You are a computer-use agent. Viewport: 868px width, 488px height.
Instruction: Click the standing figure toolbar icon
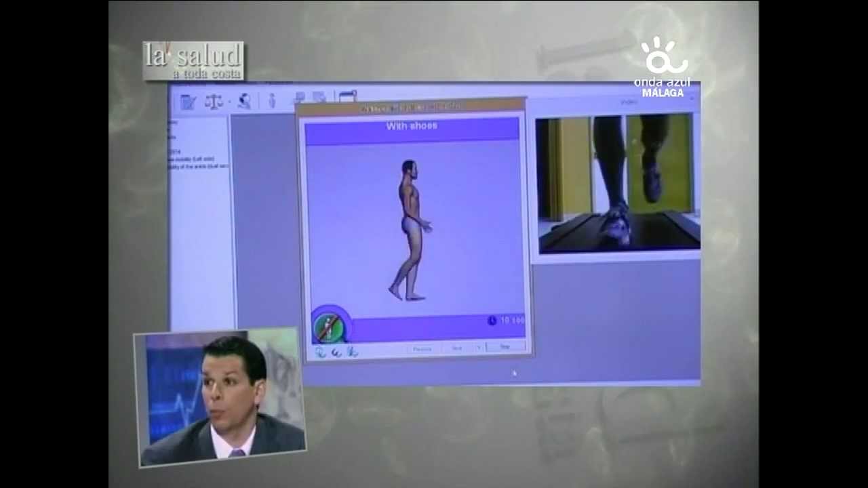click(272, 101)
